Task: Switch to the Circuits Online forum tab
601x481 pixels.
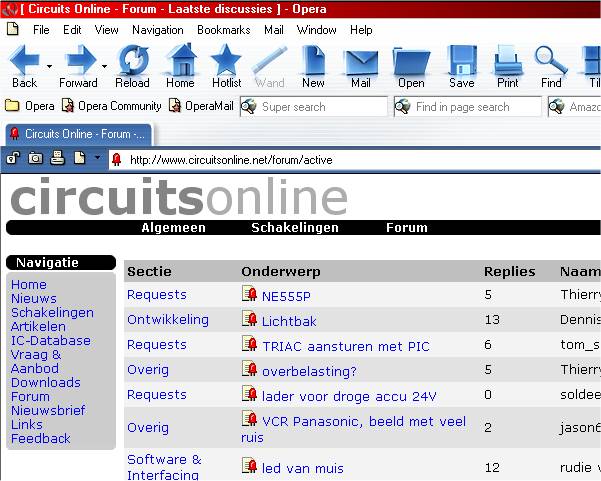Action: pos(78,133)
